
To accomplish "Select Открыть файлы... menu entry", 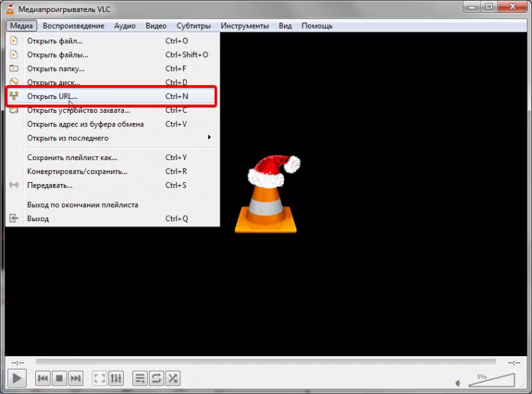I will click(x=112, y=55).
